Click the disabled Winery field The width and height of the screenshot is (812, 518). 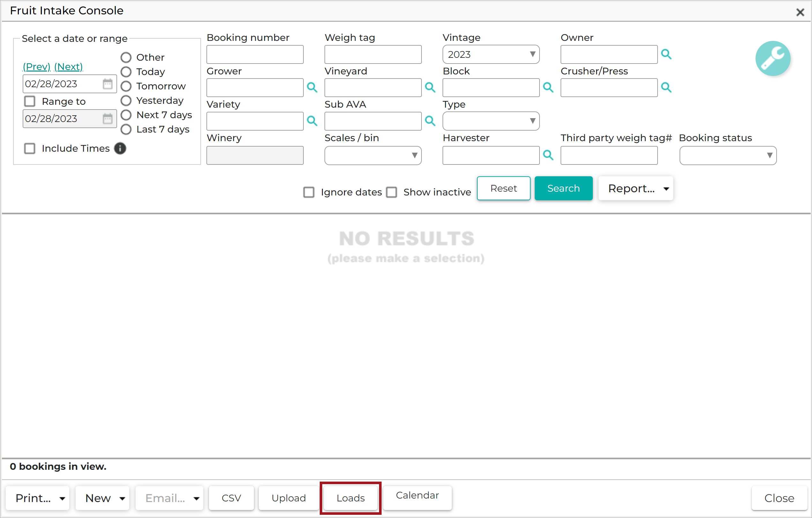pyautogui.click(x=255, y=156)
